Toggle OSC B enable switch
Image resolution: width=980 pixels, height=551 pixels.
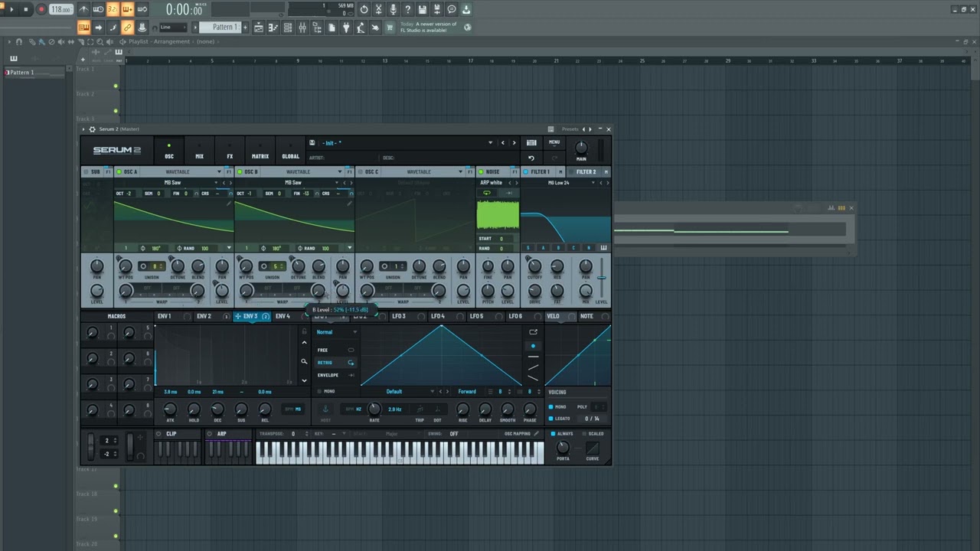click(x=239, y=172)
